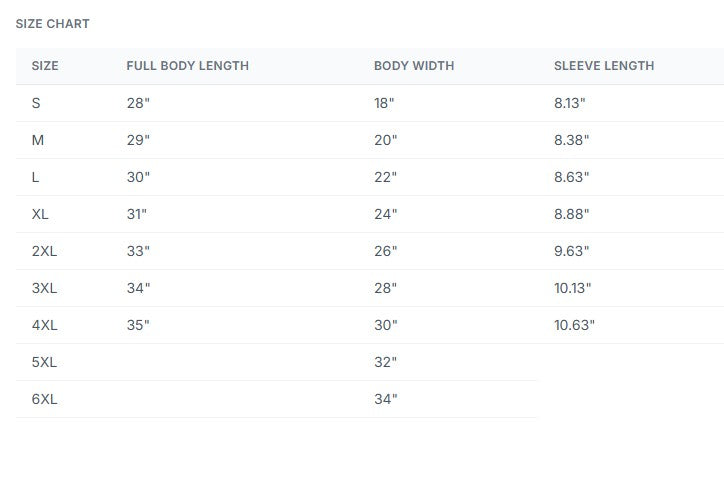Select the S size row label
Viewport: 724px width, 478px height.
pyautogui.click(x=36, y=103)
